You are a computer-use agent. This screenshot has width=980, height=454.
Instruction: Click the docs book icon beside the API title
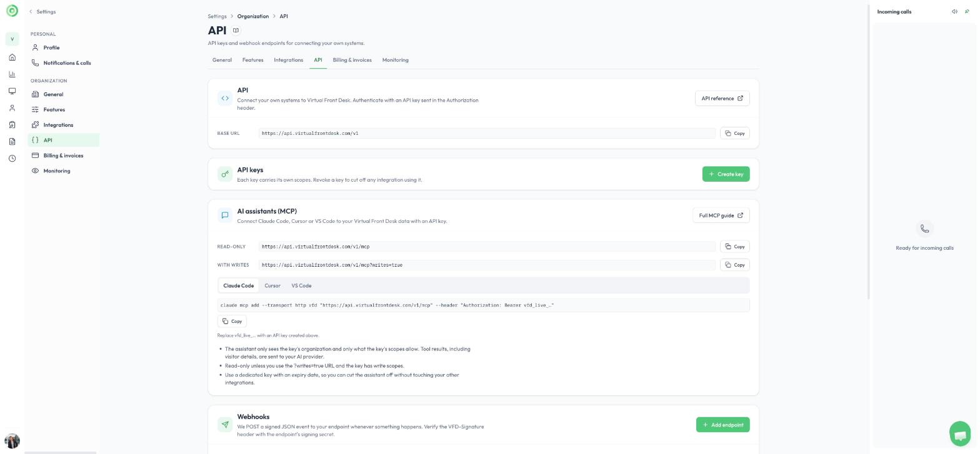point(236,30)
